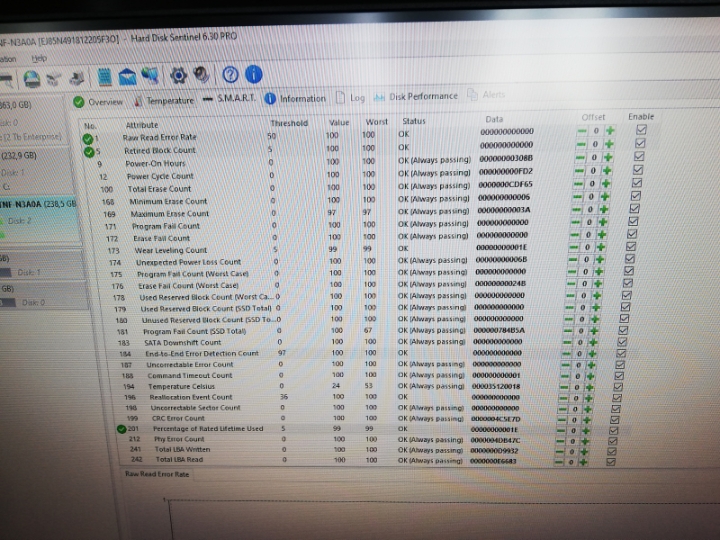Toggle Enable checkbox for Retired Block Count
This screenshot has width=720, height=540.
(x=640, y=143)
